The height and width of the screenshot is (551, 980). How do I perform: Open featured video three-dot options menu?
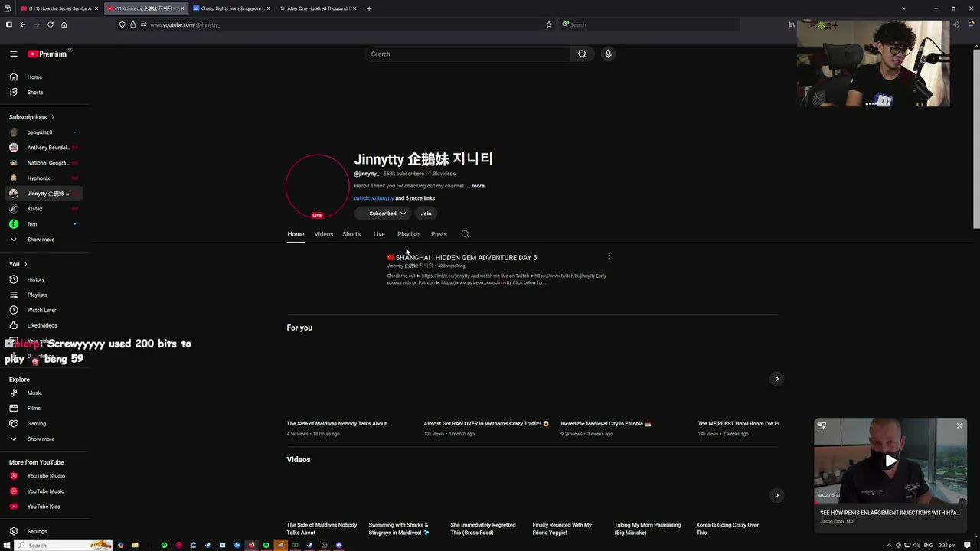(609, 256)
